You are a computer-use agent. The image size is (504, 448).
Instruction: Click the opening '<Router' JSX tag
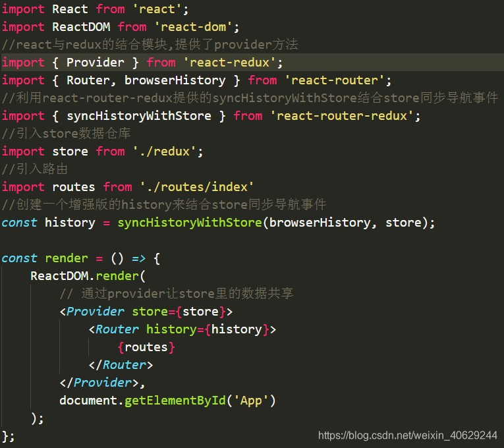pyautogui.click(x=114, y=329)
